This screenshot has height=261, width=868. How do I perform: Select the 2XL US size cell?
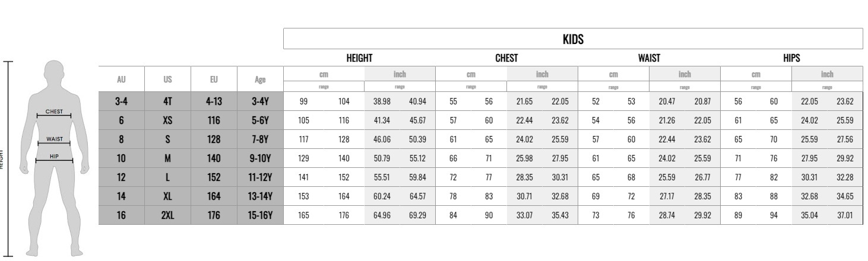coord(167,215)
